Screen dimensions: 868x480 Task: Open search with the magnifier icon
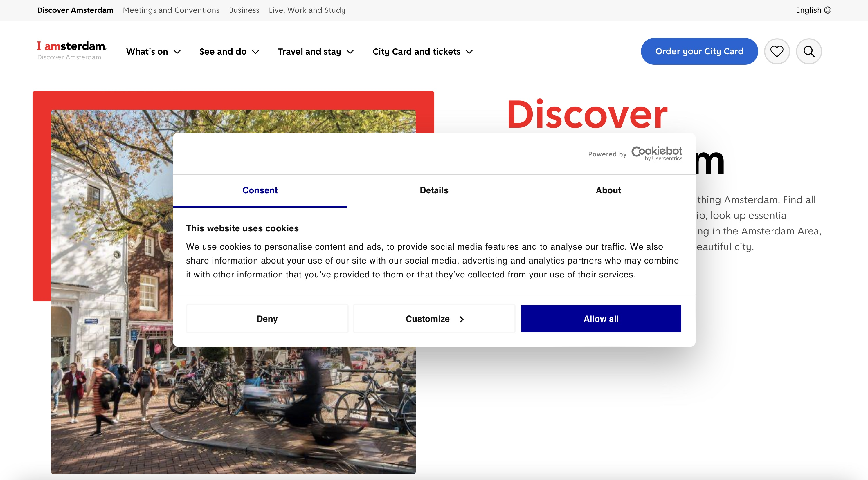[x=809, y=51]
